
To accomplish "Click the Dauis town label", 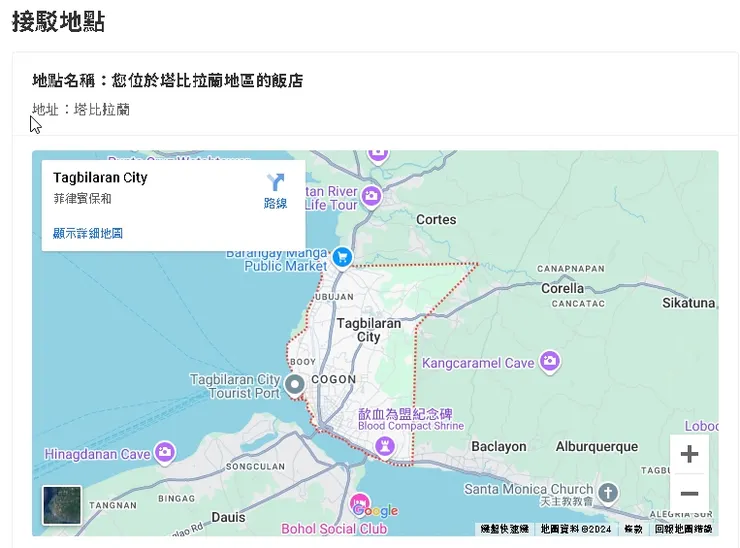I will 228,517.
